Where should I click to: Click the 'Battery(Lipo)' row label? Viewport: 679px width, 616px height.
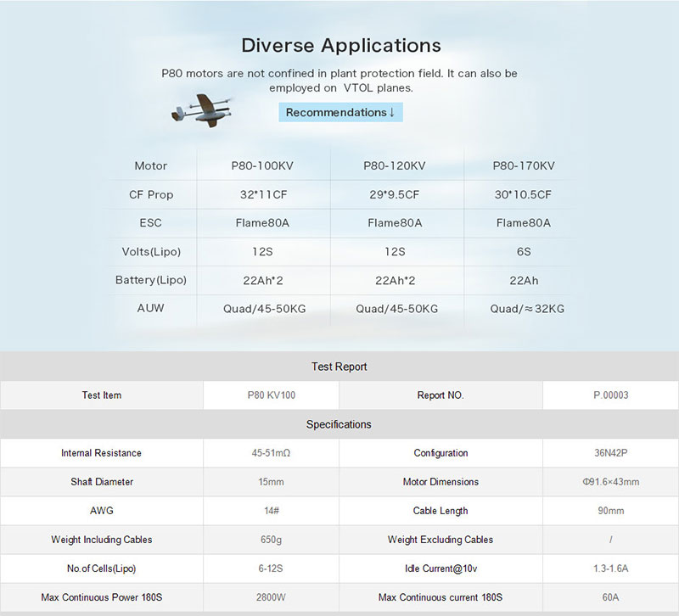tap(151, 280)
